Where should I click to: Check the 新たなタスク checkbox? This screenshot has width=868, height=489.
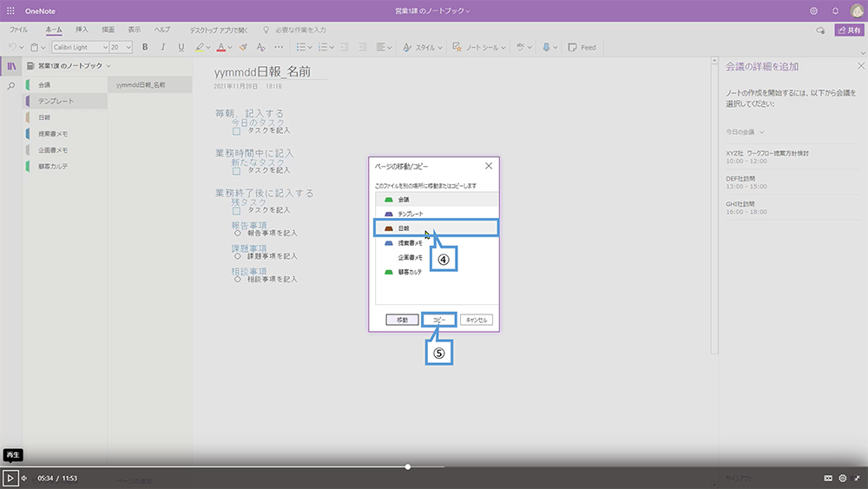[236, 171]
